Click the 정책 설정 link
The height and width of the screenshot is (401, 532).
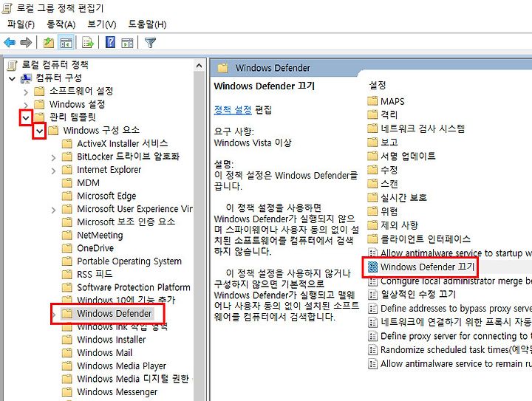233,109
